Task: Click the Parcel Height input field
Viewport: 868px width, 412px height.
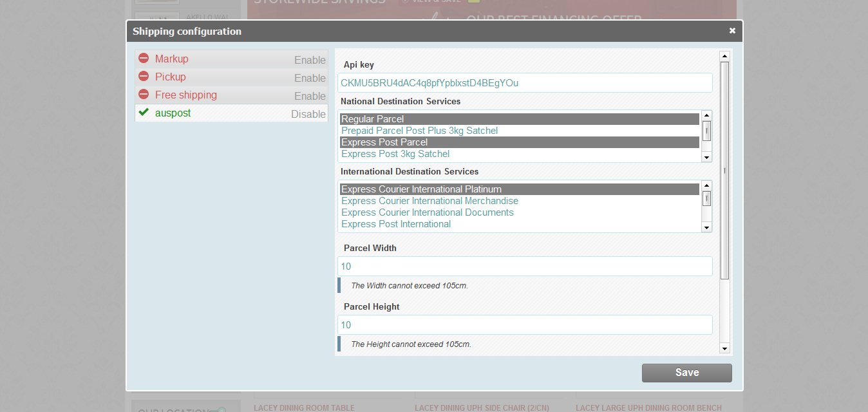Action: click(525, 325)
